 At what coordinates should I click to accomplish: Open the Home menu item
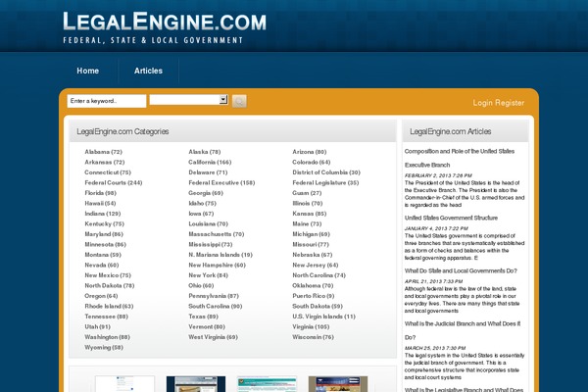coord(88,71)
